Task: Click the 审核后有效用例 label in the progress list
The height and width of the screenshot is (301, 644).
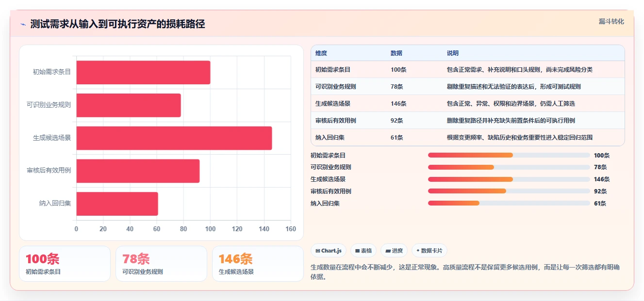Action: [331, 191]
